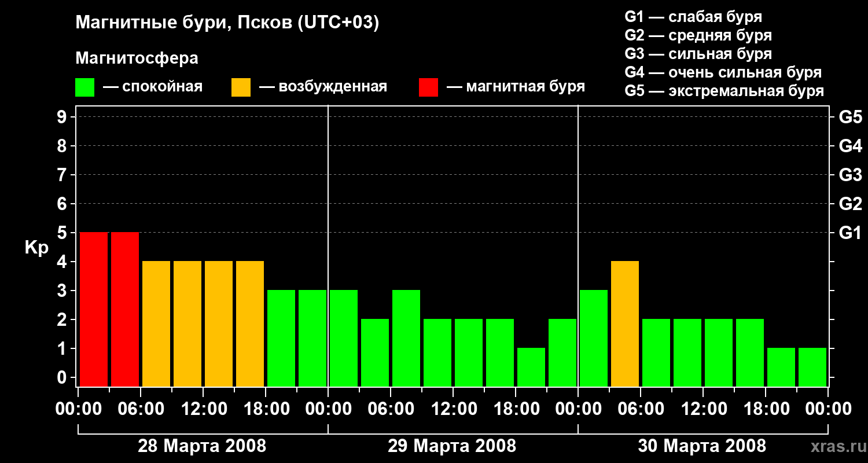Image resolution: width=868 pixels, height=463 pixels.
Task: Click the «Магнитосфера» legend heading
Action: point(137,58)
